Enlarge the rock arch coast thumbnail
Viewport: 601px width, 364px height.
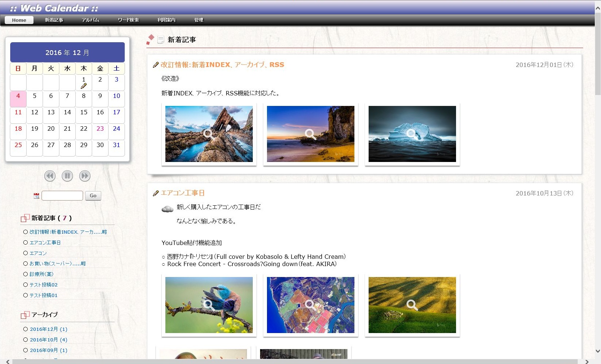(209, 134)
